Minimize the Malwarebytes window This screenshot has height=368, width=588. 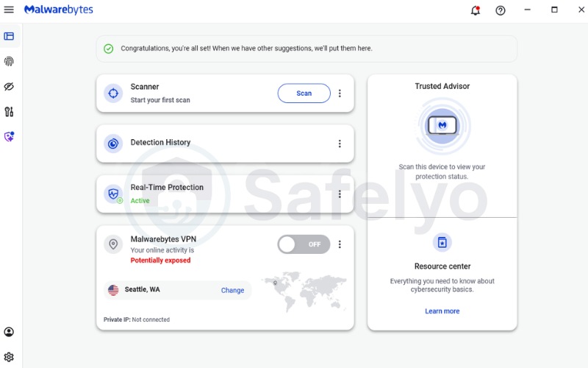pos(527,10)
